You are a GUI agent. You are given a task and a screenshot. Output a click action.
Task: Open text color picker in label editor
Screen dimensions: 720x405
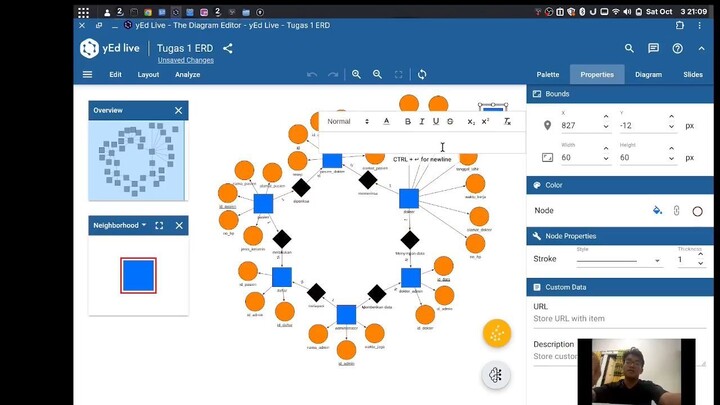tap(386, 121)
